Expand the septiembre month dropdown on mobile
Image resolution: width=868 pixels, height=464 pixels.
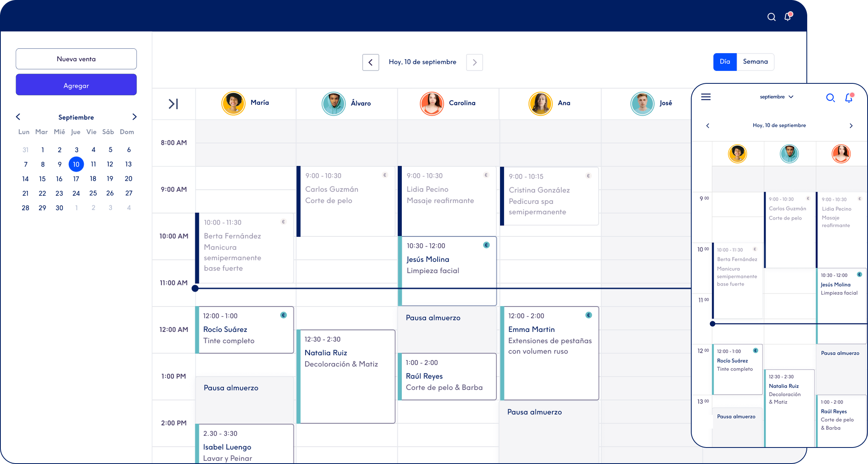pos(776,97)
